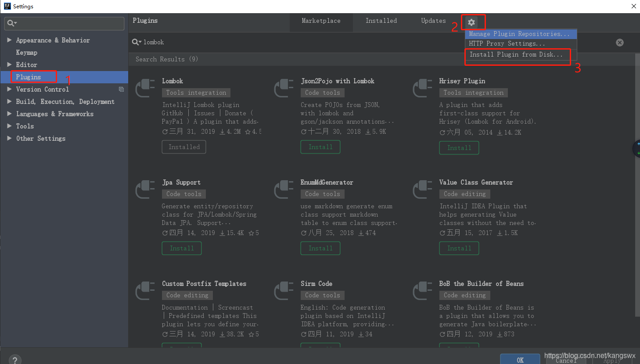
Task: Expand the Editor settings node
Action: coord(9,64)
